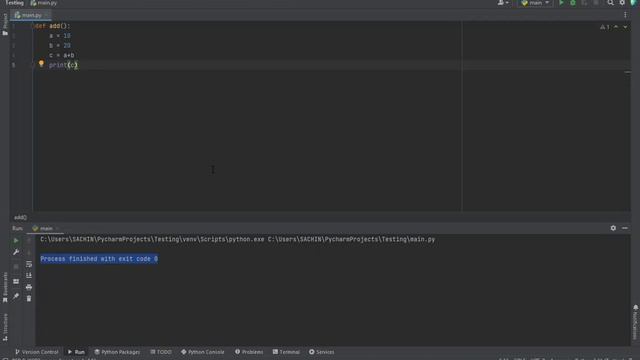Click the up arrow in Run panel toolbar

click(29, 241)
